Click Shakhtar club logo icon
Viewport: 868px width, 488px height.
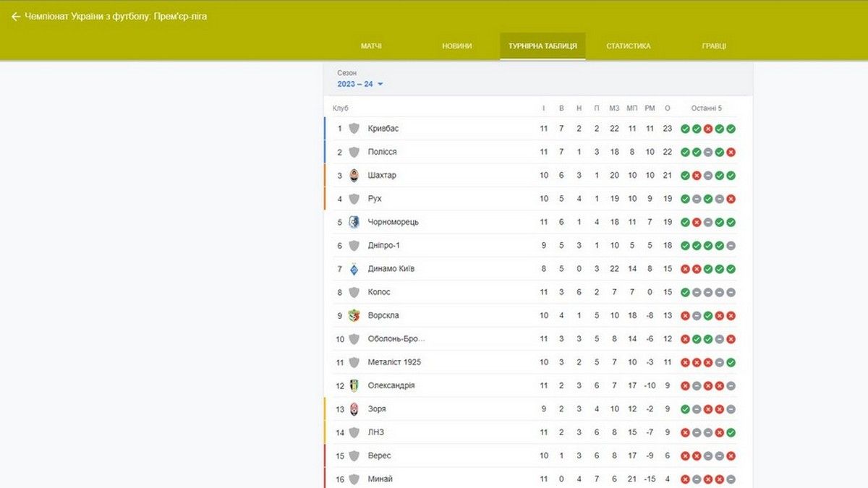(354, 176)
